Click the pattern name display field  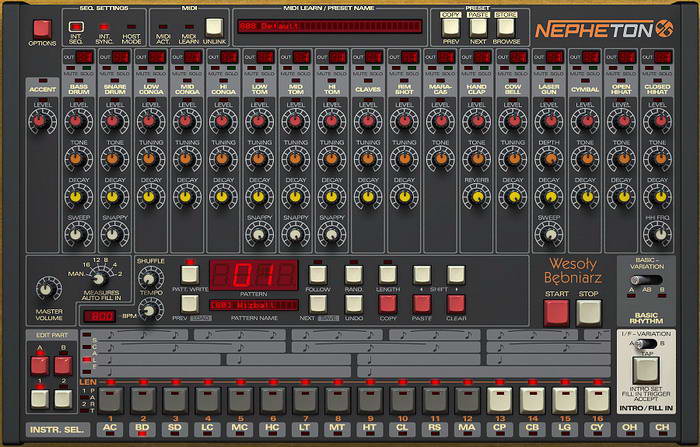pos(252,304)
